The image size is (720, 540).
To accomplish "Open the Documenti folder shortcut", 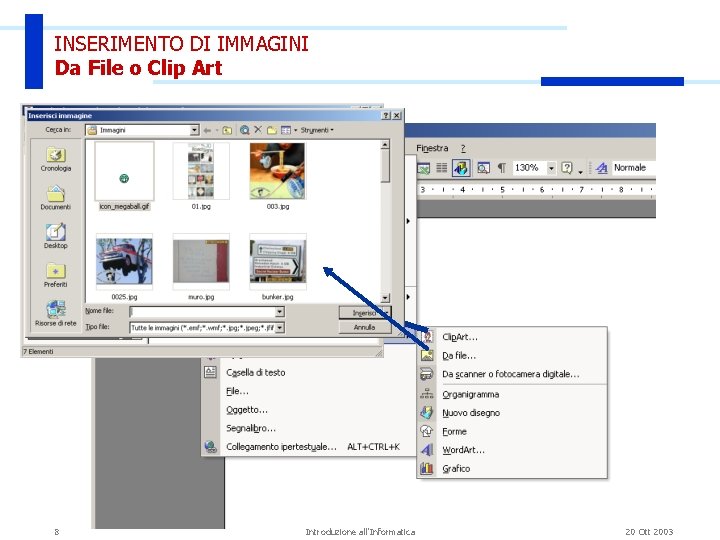I will 56,197.
